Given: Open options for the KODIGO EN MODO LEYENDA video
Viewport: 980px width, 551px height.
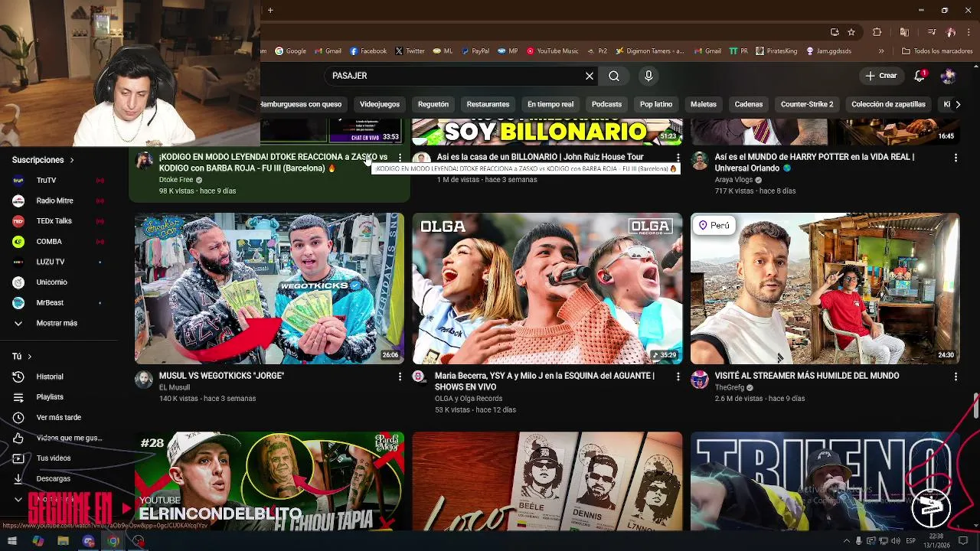Looking at the screenshot, I should pos(400,157).
